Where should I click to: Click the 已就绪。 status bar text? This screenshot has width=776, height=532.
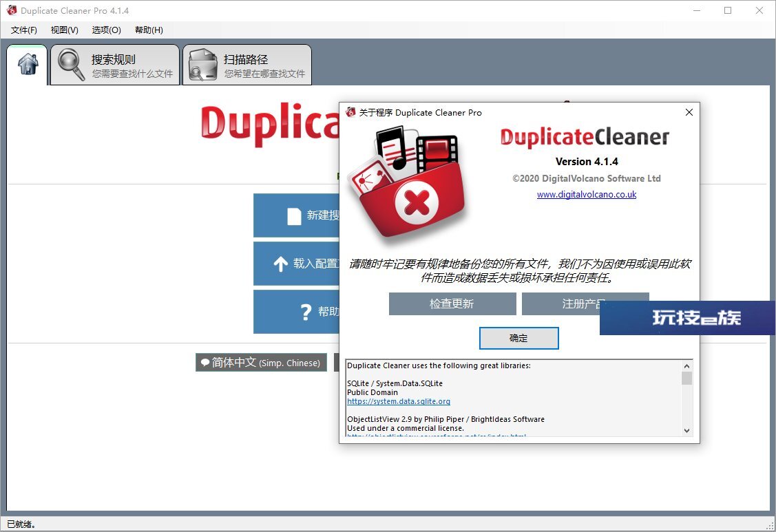(21, 524)
